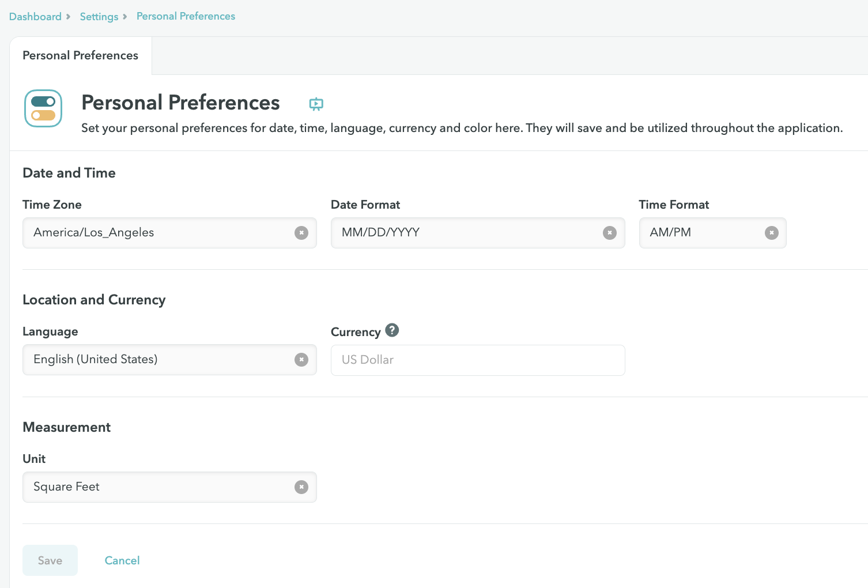Click the Currency help question mark icon
The width and height of the screenshot is (868, 588).
tap(392, 330)
